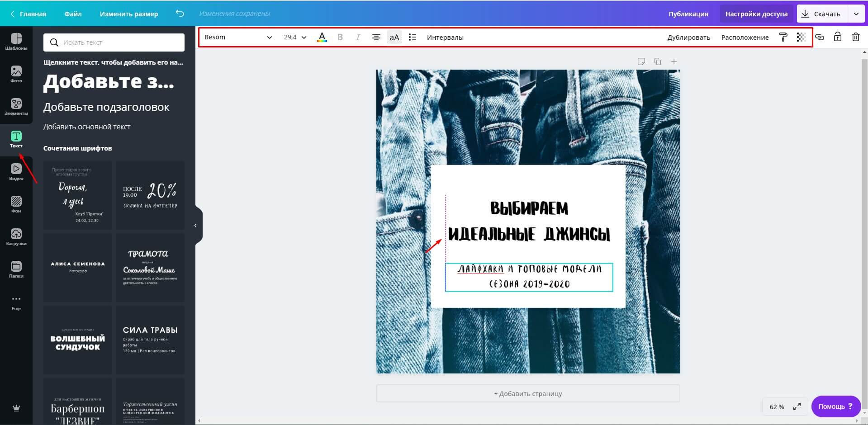Open the Помощь ? help button
Screen dimensions: 868x425
835,406
